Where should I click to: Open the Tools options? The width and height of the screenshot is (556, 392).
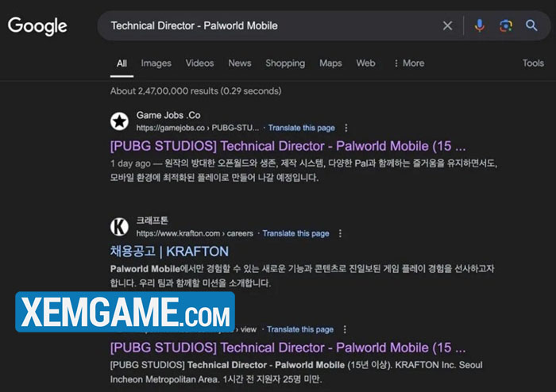(x=533, y=63)
